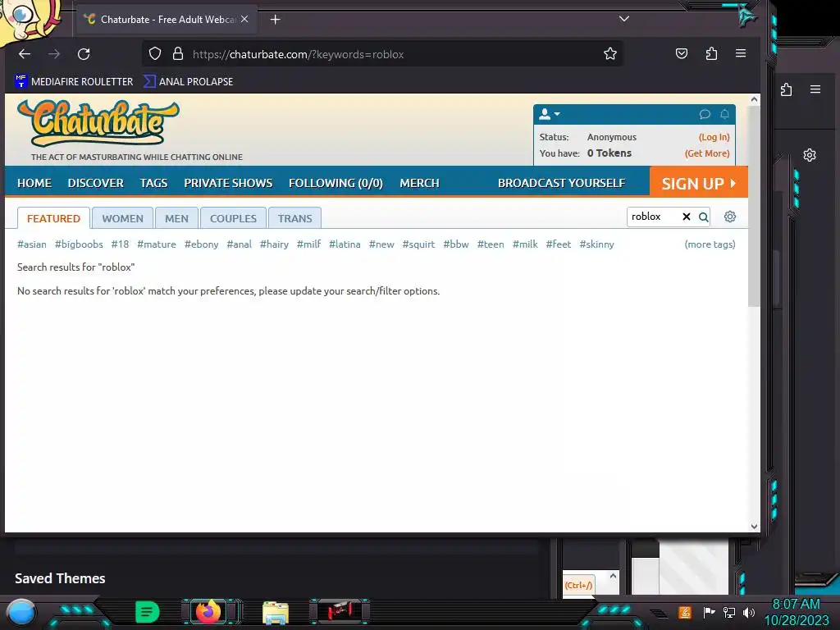Open hamburger menu in background window

click(815, 89)
